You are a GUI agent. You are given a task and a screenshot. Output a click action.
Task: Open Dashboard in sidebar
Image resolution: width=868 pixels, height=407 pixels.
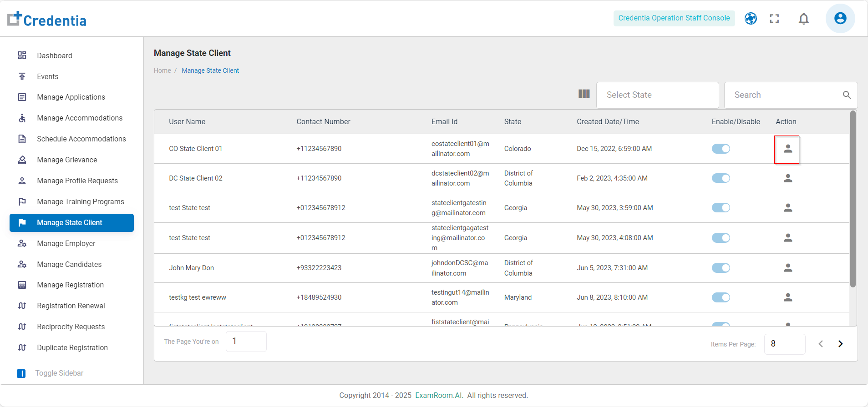[x=71, y=55]
